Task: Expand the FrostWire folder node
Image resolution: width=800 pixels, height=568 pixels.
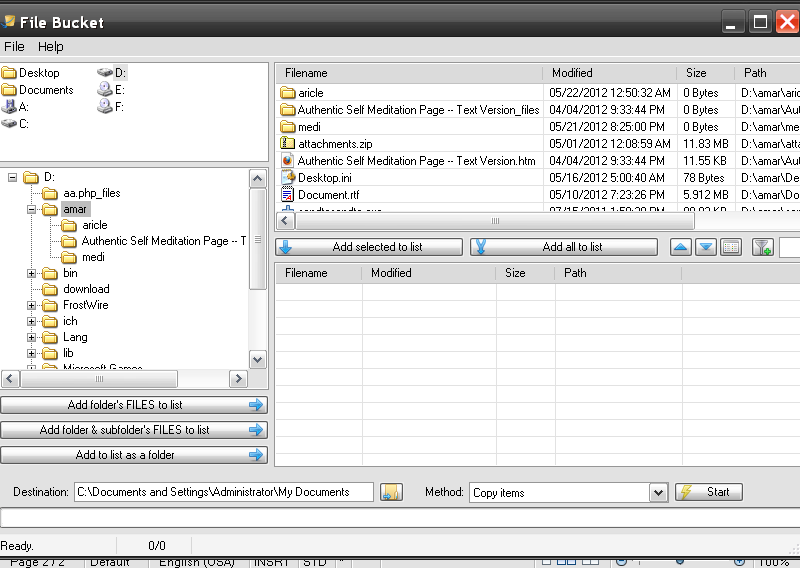Action: pos(32,306)
